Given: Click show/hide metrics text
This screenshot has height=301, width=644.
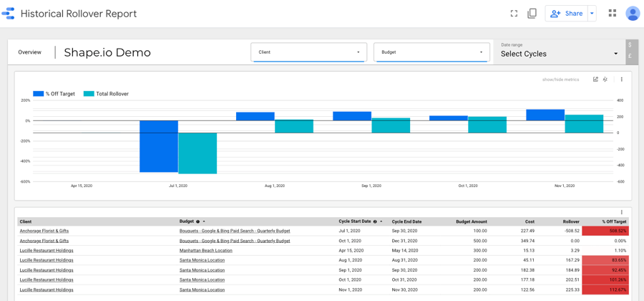Looking at the screenshot, I should click(560, 80).
